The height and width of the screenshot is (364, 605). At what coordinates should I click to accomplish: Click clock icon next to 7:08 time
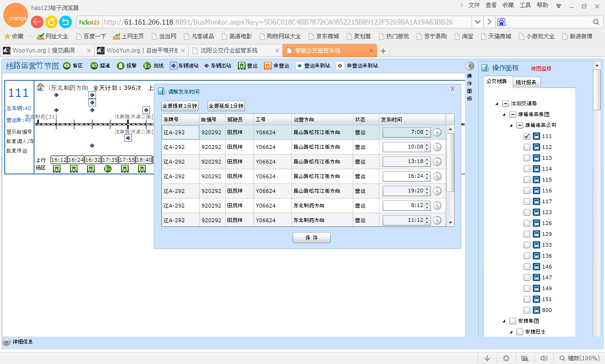tap(437, 132)
